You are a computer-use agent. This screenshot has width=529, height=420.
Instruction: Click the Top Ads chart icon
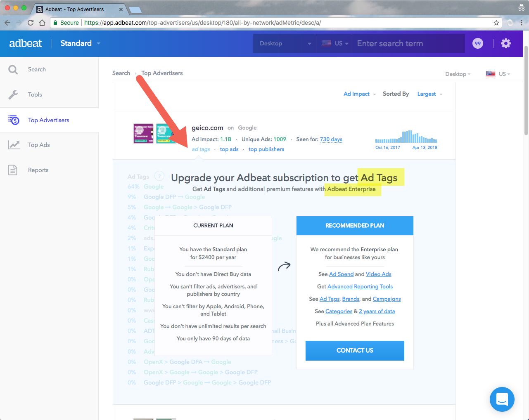[14, 145]
